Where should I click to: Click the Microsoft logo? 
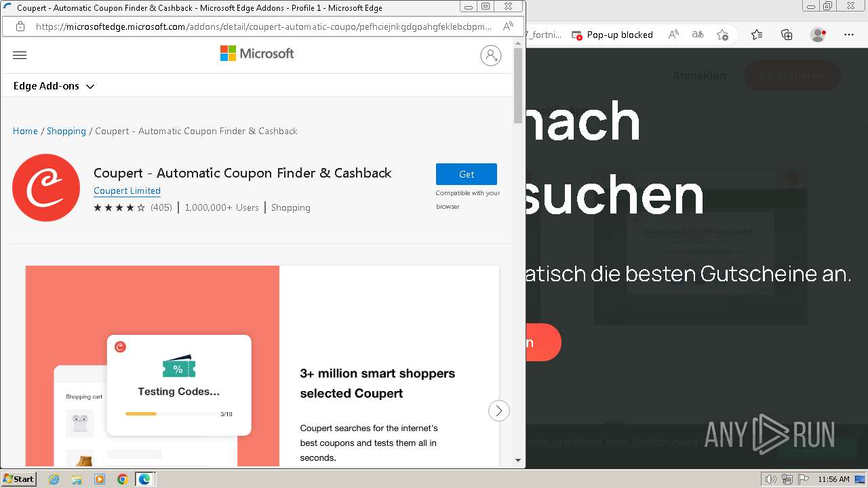(x=257, y=54)
